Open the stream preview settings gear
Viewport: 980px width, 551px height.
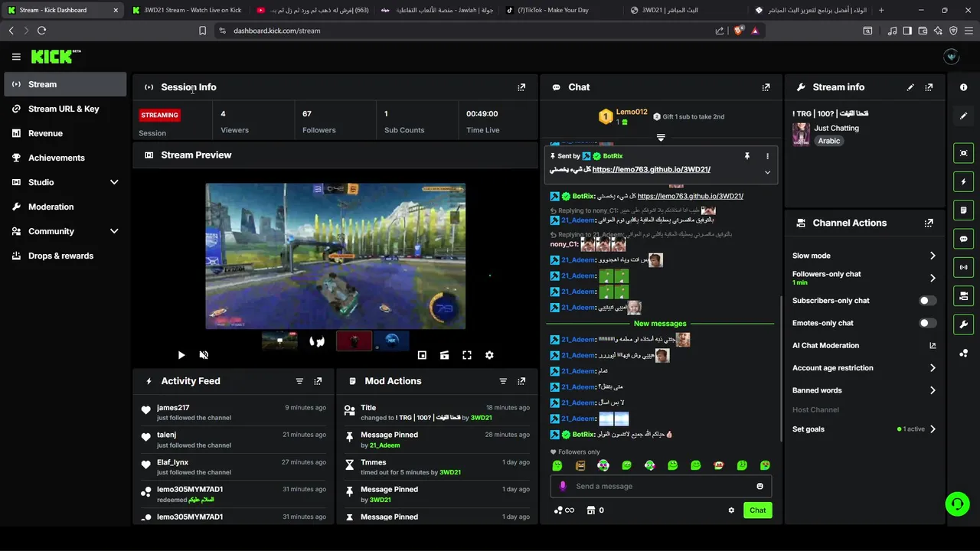(x=489, y=355)
